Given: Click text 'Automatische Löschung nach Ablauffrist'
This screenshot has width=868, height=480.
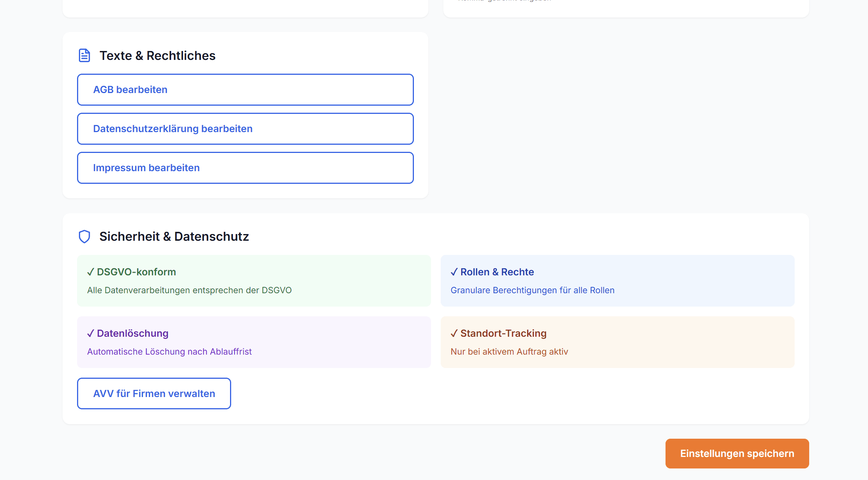Looking at the screenshot, I should pos(169,352).
